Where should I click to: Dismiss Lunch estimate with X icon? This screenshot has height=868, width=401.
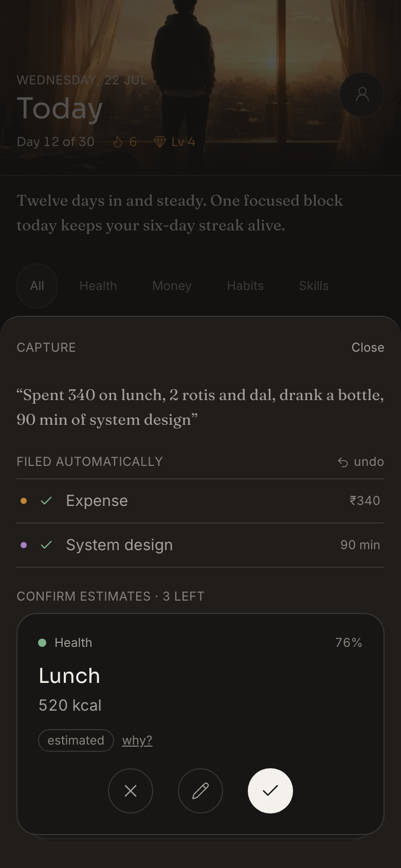click(131, 791)
